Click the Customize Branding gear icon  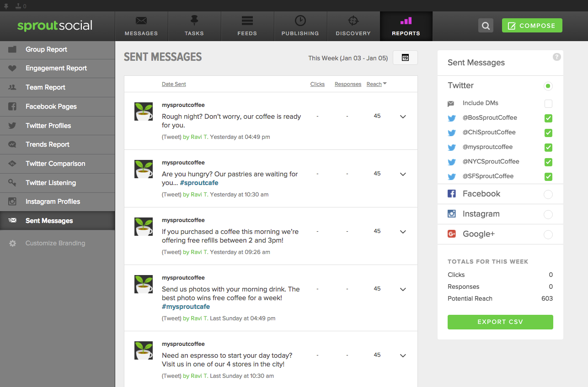[x=12, y=244]
